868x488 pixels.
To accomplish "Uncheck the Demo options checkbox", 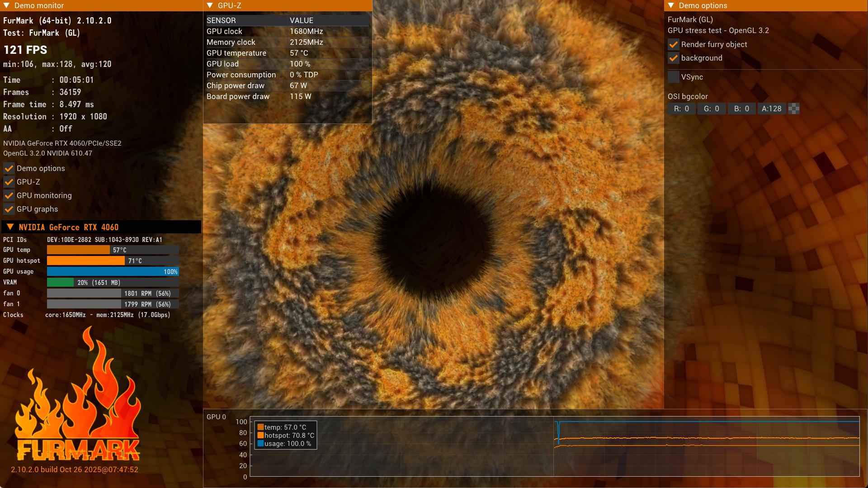I will click(x=9, y=168).
